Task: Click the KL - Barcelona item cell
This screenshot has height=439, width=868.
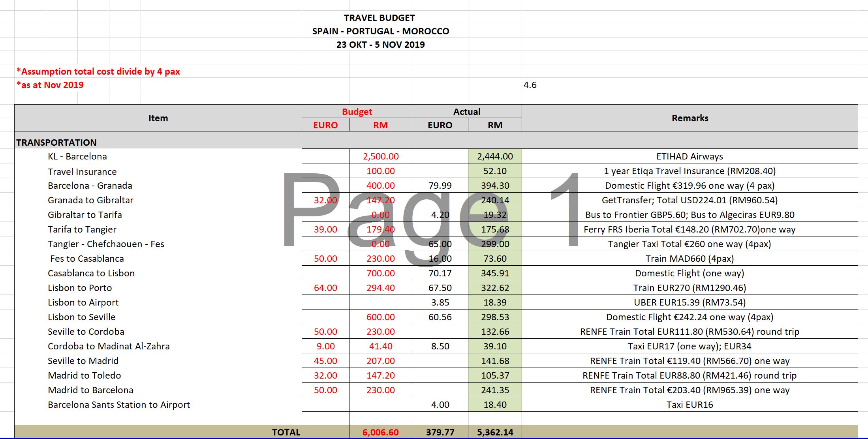Action: point(77,156)
